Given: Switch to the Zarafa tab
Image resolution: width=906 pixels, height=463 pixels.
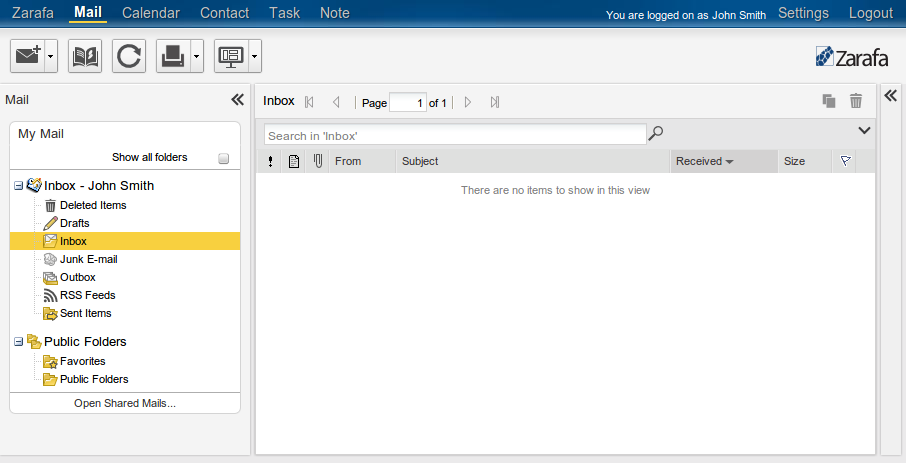Looking at the screenshot, I should click(x=33, y=13).
